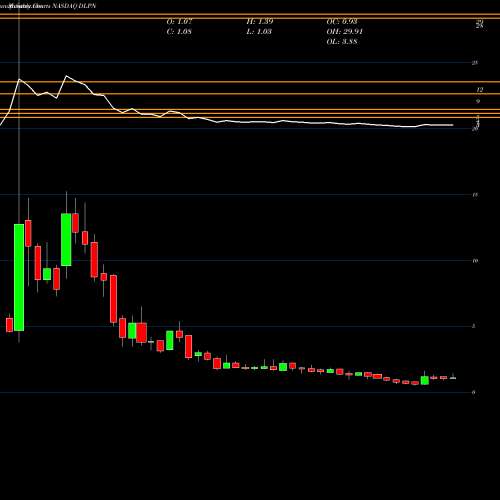Click the 'NASDAQ DLPN' chart title
The width and height of the screenshot is (500, 500).
click(73, 6)
